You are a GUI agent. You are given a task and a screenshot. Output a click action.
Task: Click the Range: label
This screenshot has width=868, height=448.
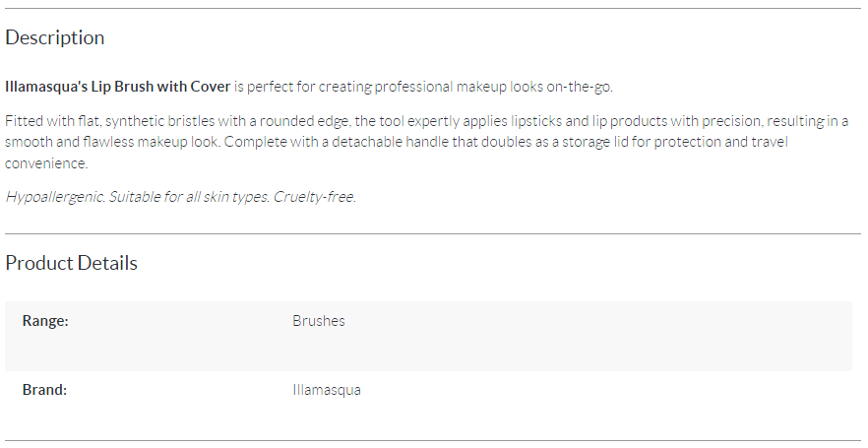(45, 321)
